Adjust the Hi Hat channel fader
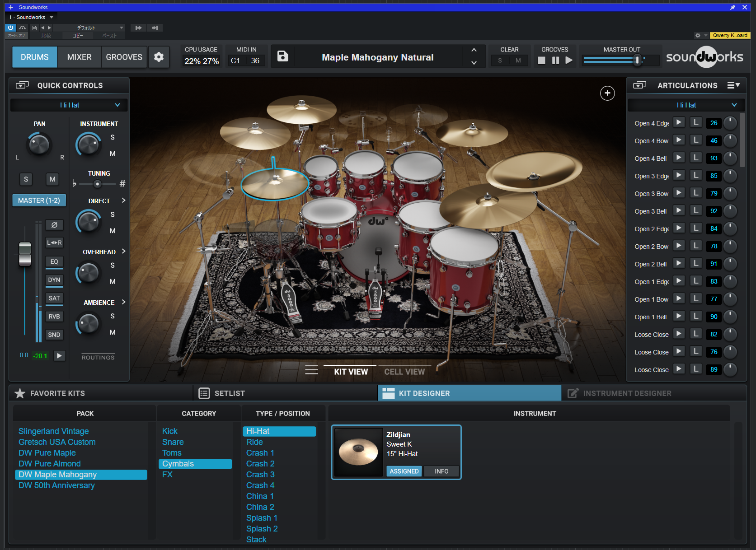The height and width of the screenshot is (550, 756). tap(25, 254)
